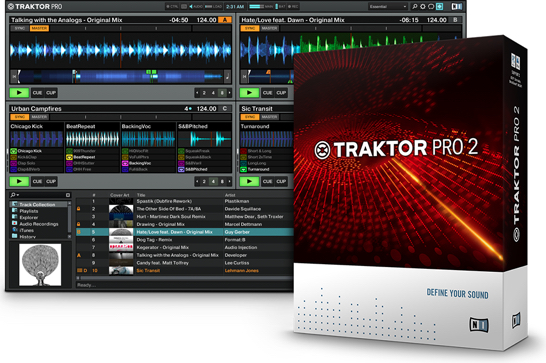Click Deck B letter focus button

tap(455, 20)
